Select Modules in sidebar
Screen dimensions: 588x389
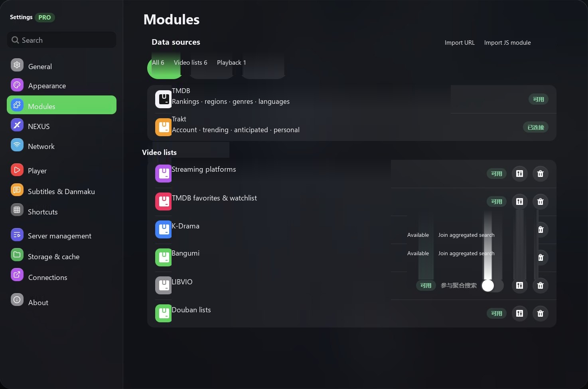tap(61, 105)
